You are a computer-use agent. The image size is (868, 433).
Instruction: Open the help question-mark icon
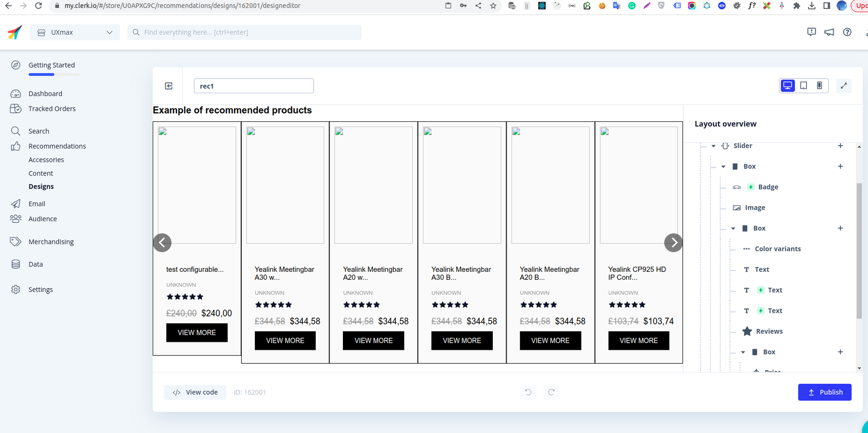[847, 32]
